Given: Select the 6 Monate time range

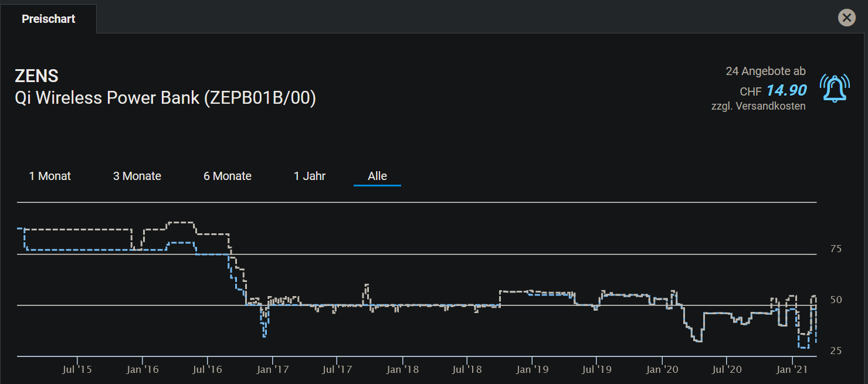Looking at the screenshot, I should (228, 176).
